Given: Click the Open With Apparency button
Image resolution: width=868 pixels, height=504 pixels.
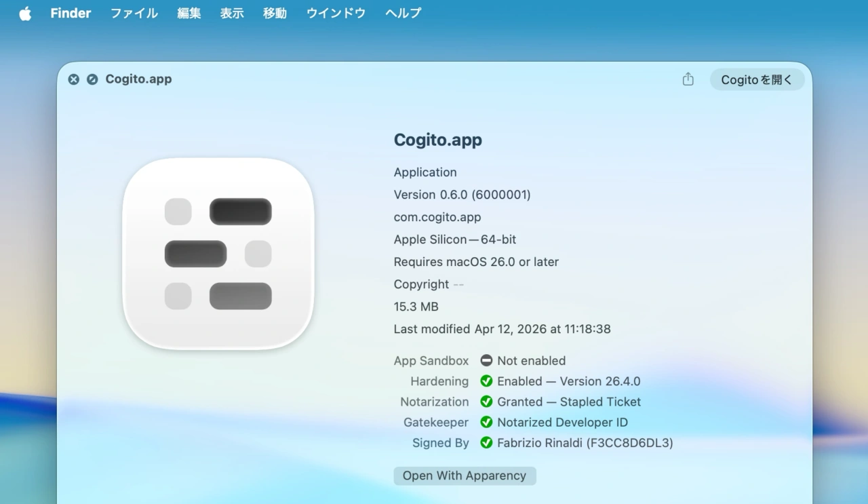Looking at the screenshot, I should (x=465, y=476).
